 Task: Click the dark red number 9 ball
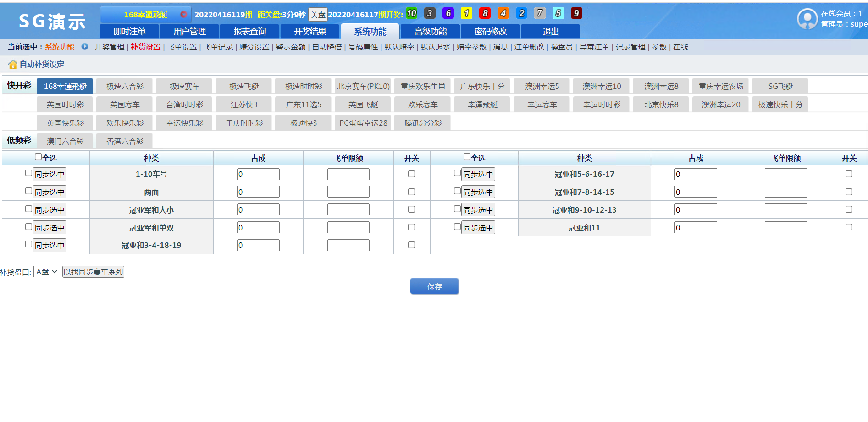pyautogui.click(x=576, y=13)
